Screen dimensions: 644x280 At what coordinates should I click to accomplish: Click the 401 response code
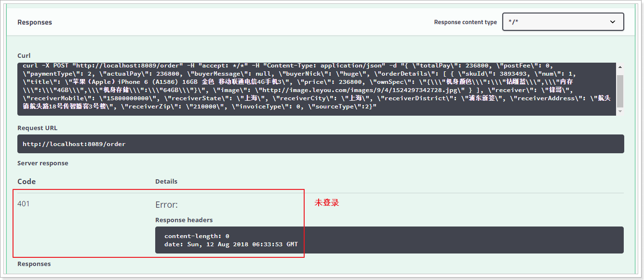tap(24, 204)
